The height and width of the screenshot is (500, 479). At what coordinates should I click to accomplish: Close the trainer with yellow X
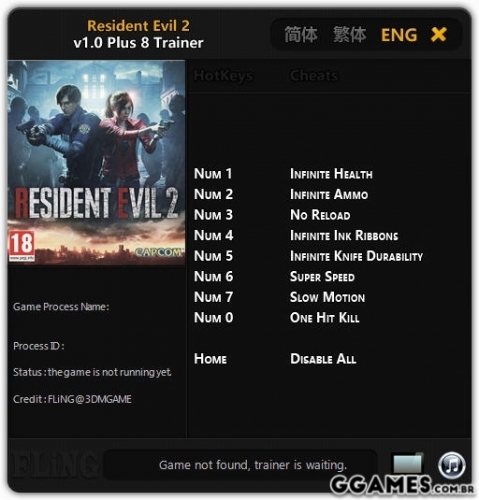click(x=438, y=34)
